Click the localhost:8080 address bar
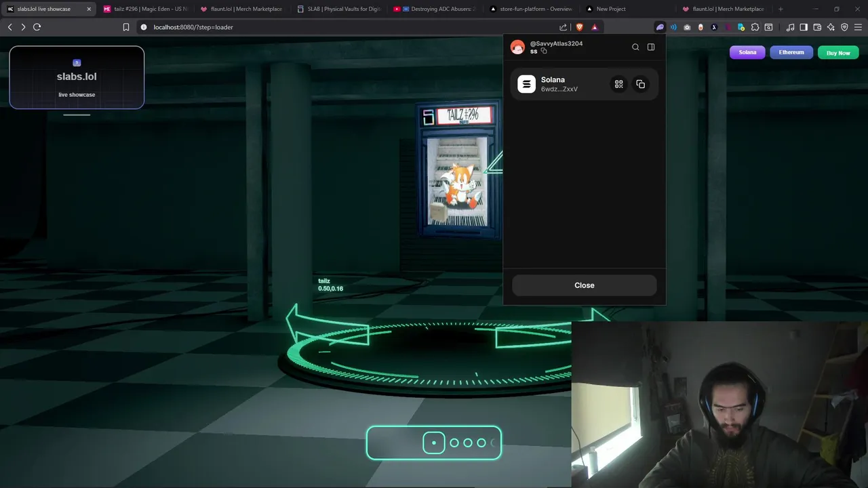The height and width of the screenshot is (488, 868). pos(346,27)
